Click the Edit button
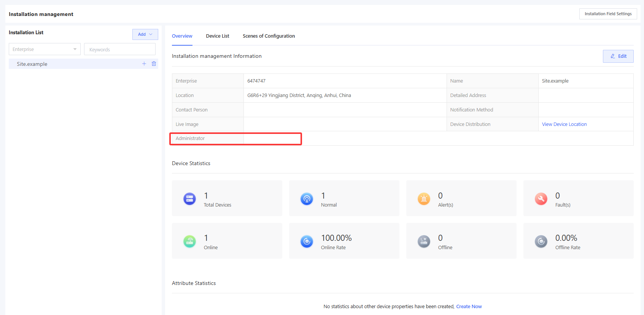Viewport: 644px width, 315px height. click(x=618, y=56)
